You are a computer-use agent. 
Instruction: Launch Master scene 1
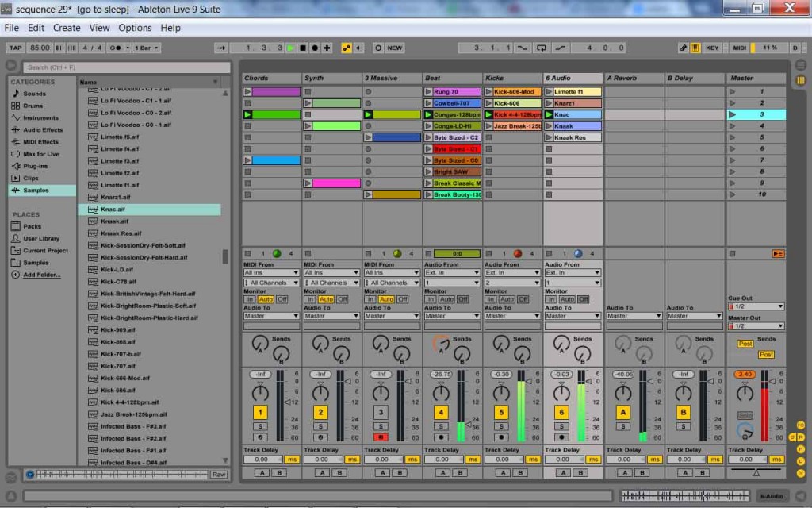[x=732, y=92]
